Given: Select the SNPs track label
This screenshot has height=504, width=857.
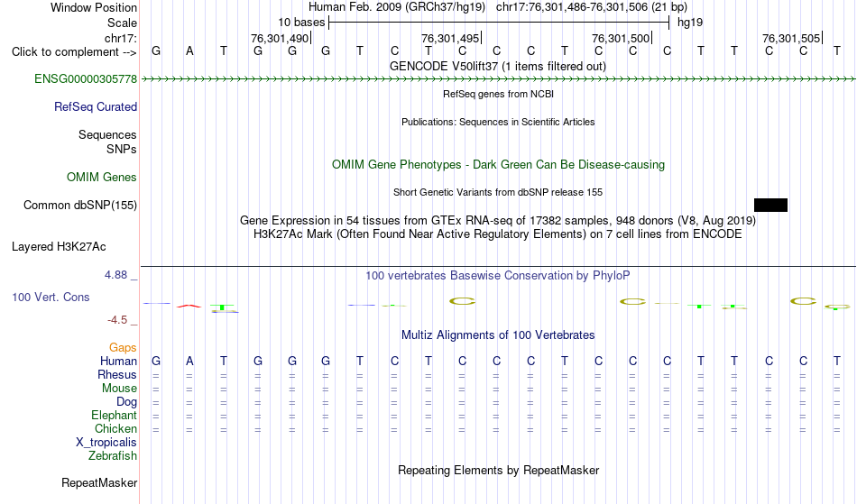Looking at the screenshot, I should [x=122, y=149].
